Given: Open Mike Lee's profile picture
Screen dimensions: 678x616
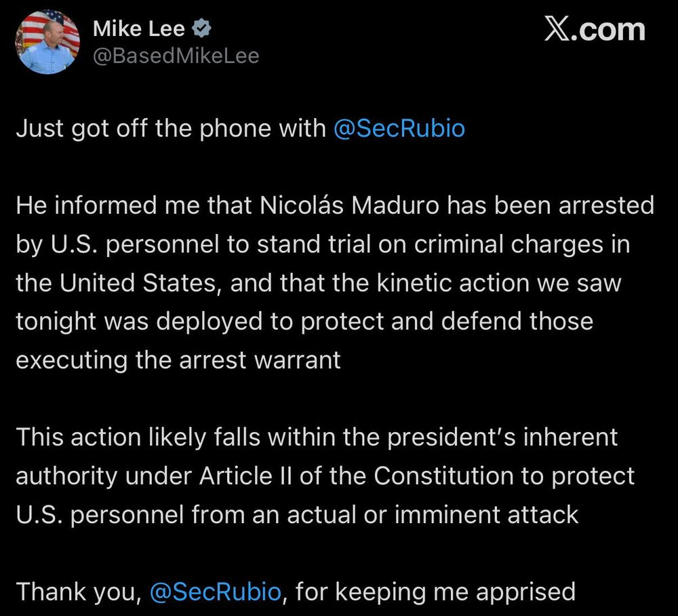Looking at the screenshot, I should 47,42.
